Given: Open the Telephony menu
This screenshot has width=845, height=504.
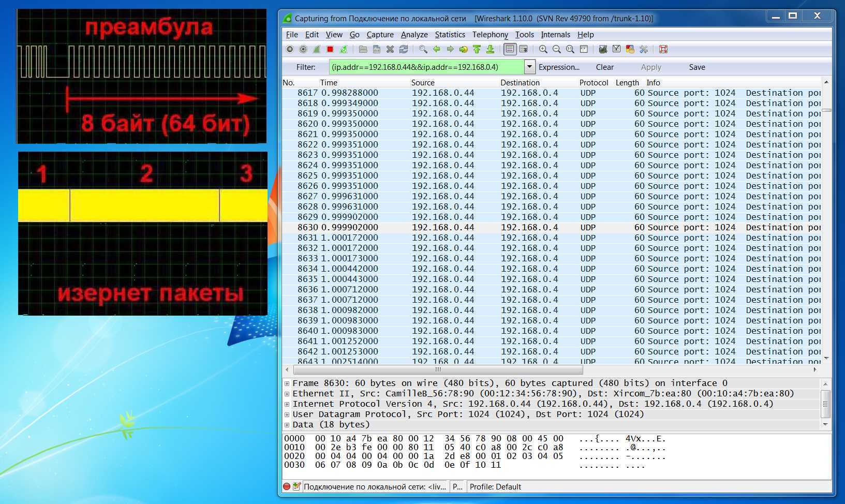Looking at the screenshot, I should click(490, 35).
